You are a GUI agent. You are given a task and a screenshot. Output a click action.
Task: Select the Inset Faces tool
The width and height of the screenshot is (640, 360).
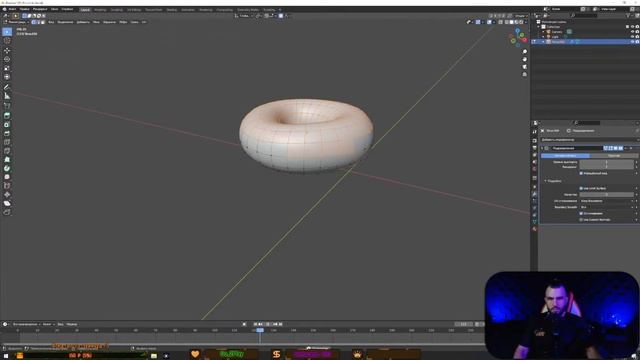click(7, 125)
